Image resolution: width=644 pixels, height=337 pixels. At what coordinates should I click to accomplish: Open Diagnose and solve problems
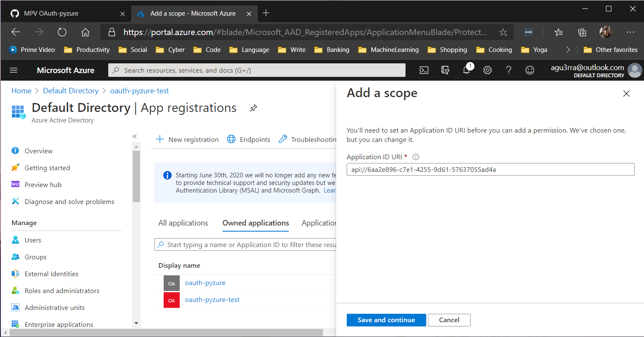click(69, 201)
